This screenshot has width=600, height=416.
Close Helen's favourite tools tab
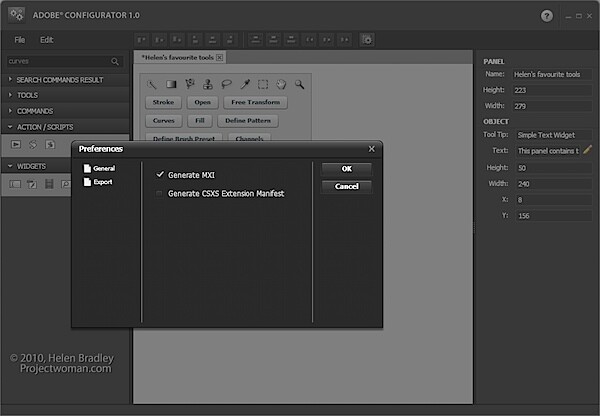[x=219, y=57]
